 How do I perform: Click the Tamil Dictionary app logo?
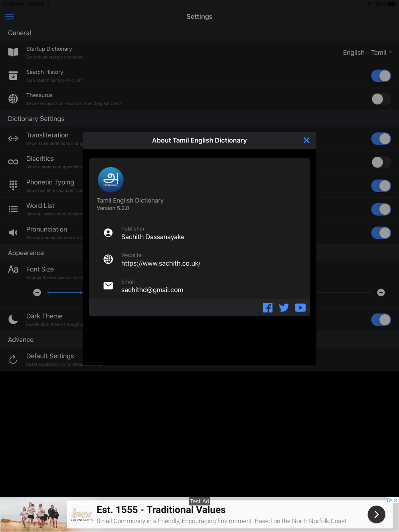[111, 180]
